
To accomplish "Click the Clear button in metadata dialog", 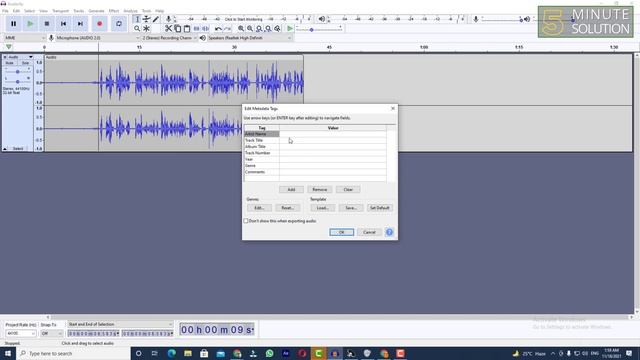I will tap(348, 189).
